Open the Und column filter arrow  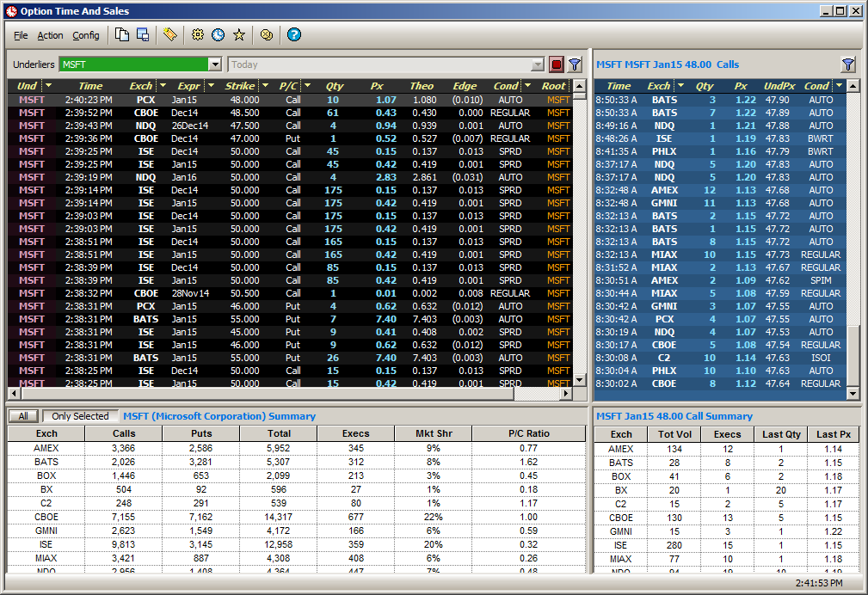coord(48,86)
